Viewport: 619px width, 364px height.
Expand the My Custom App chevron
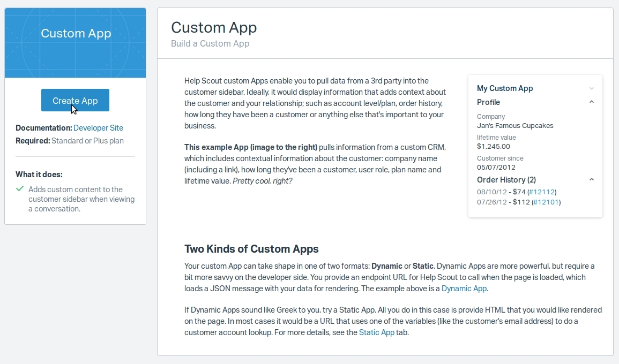(591, 88)
